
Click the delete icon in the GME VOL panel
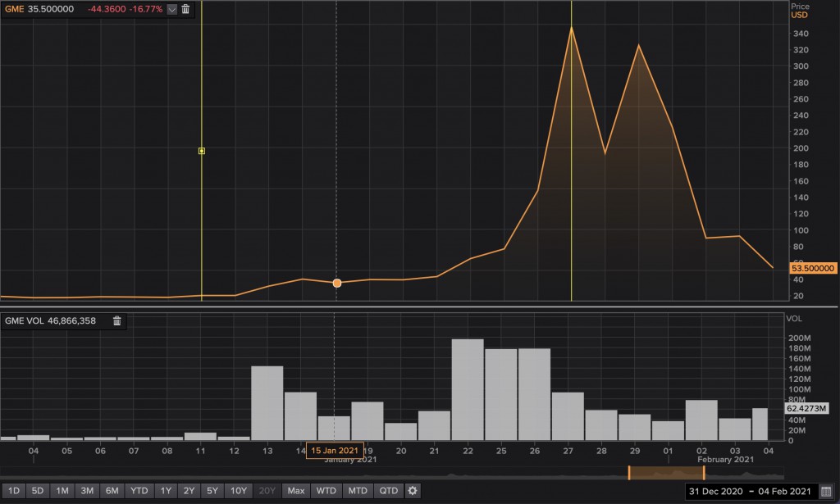pos(116,321)
